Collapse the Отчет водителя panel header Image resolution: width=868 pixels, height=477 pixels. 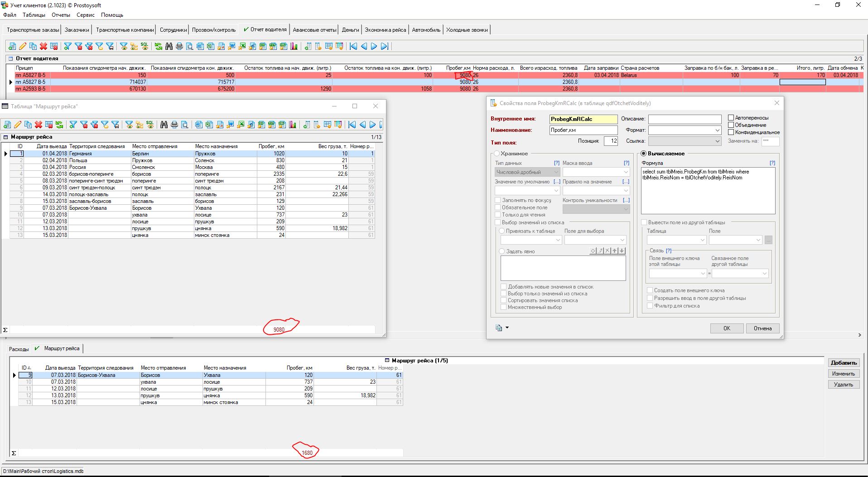[10, 58]
